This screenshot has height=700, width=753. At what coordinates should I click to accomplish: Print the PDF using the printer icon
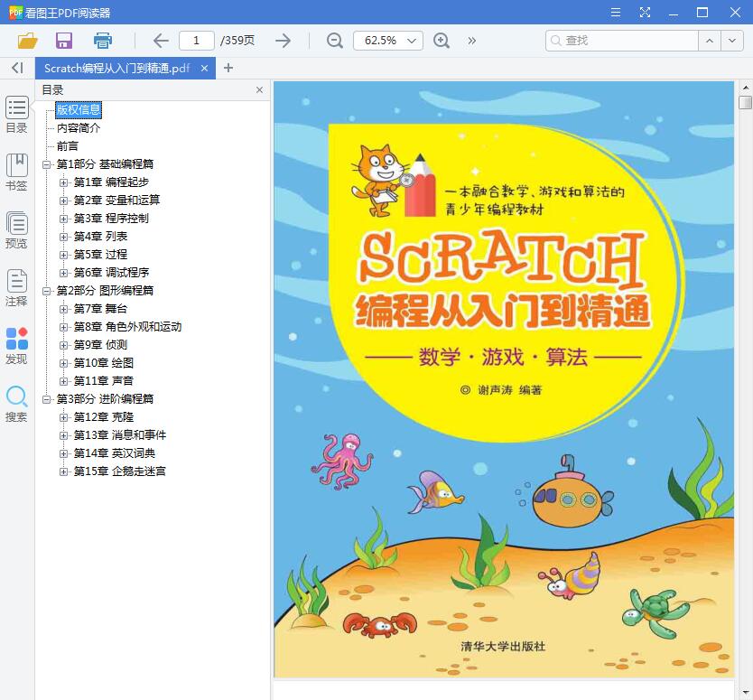coord(102,41)
